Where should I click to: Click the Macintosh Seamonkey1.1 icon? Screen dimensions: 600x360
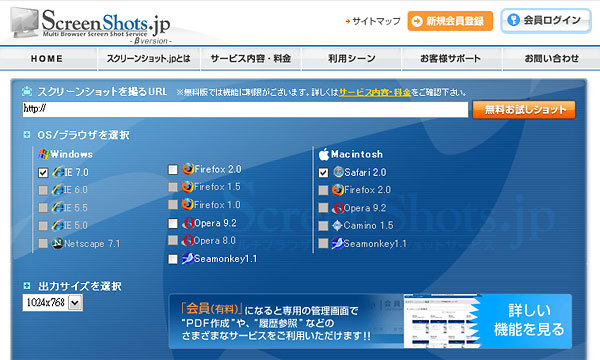pos(338,243)
